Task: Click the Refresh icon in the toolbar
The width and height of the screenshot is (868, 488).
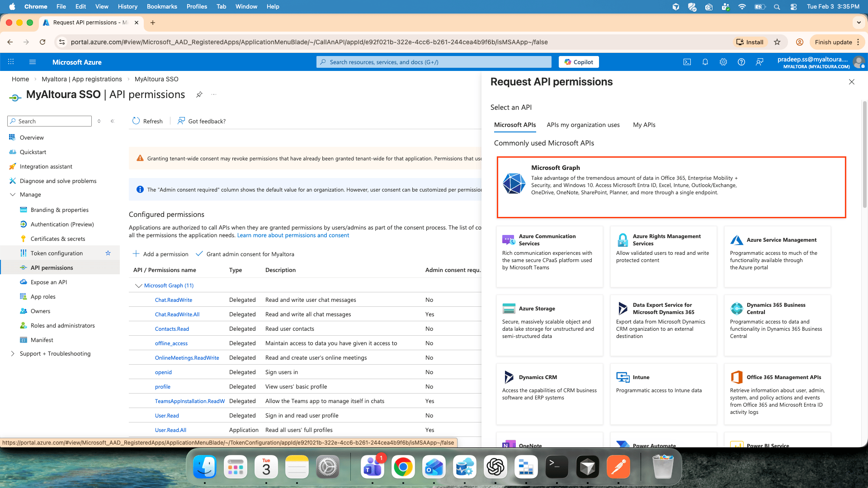Action: point(136,121)
